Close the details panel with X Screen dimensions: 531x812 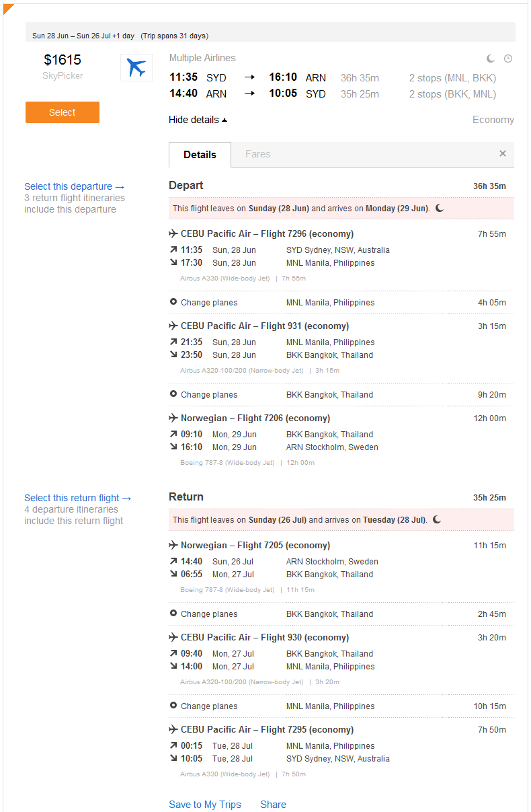502,153
